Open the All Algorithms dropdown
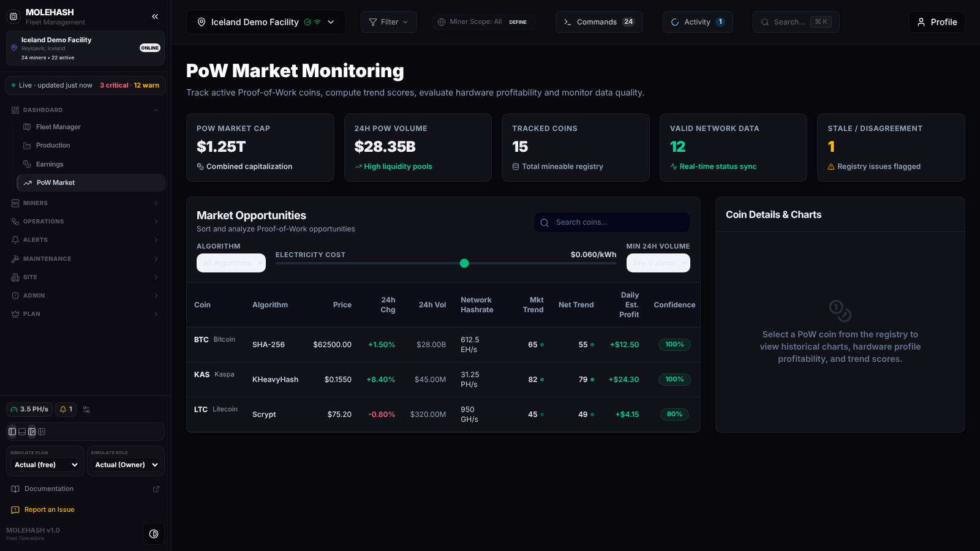The width and height of the screenshot is (980, 551). pyautogui.click(x=231, y=263)
